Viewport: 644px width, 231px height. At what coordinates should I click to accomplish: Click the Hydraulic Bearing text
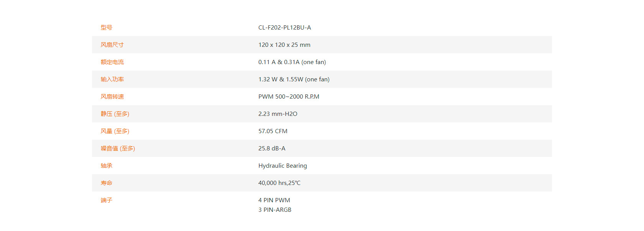[x=283, y=166]
